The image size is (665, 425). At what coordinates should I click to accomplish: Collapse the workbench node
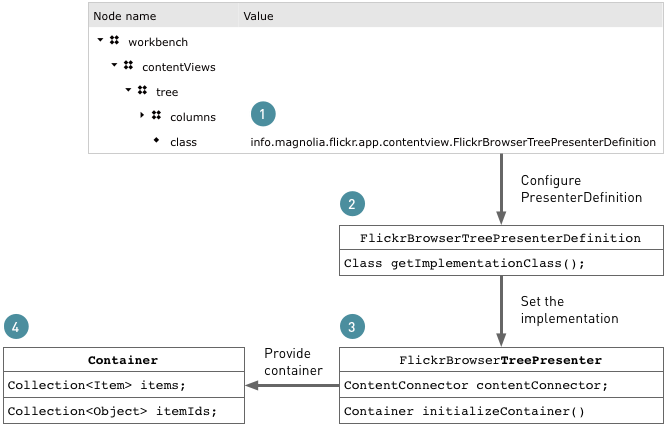(x=101, y=41)
